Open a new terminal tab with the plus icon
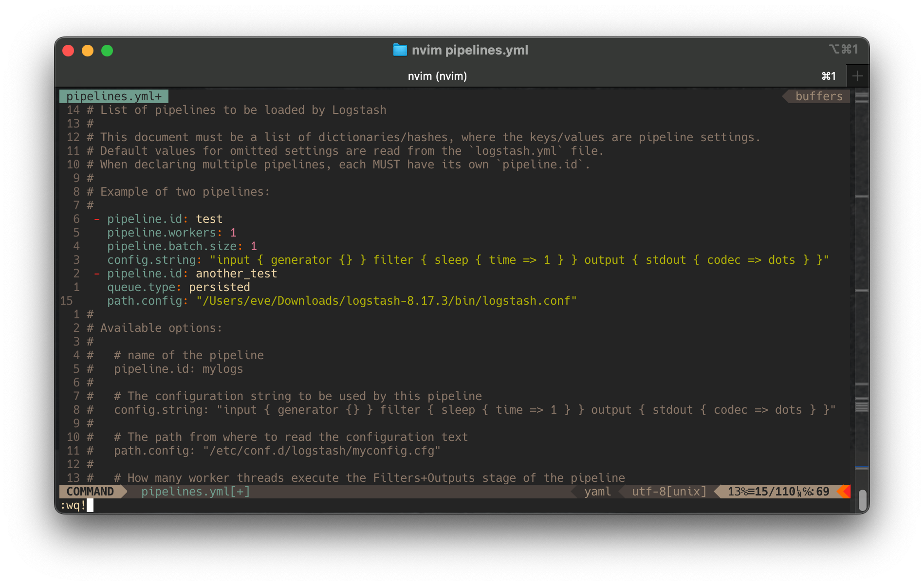Viewport: 924px width, 586px height. tap(857, 75)
